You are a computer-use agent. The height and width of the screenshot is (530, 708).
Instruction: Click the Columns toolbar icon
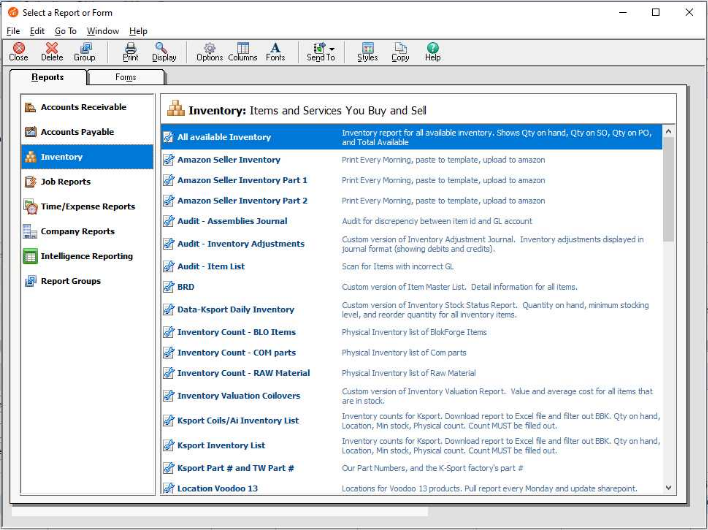click(x=242, y=51)
